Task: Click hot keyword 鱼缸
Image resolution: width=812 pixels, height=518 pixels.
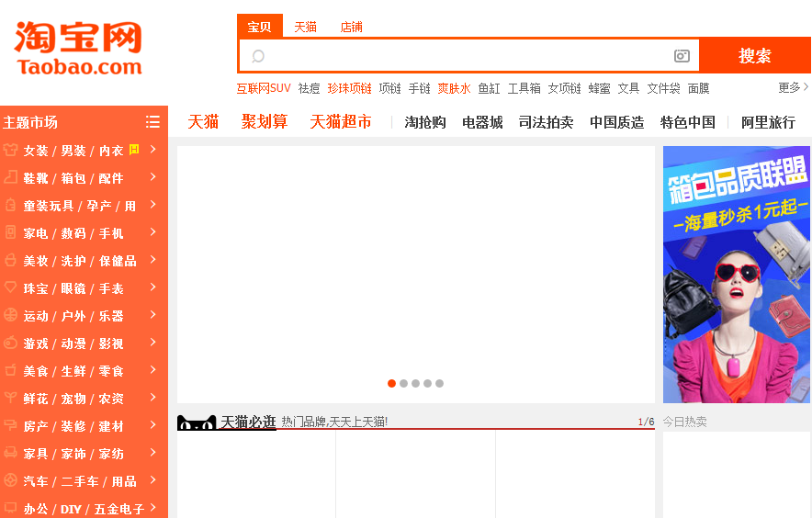Action: point(489,88)
